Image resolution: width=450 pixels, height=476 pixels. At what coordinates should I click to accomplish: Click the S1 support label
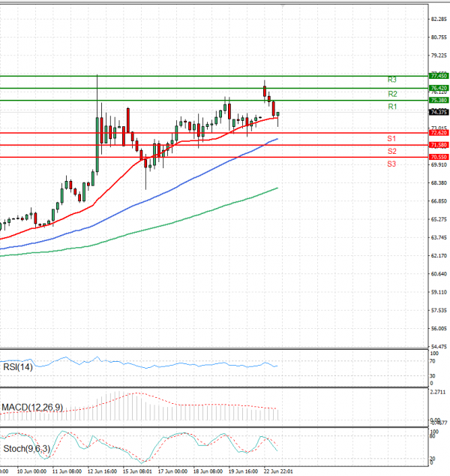pyautogui.click(x=391, y=139)
